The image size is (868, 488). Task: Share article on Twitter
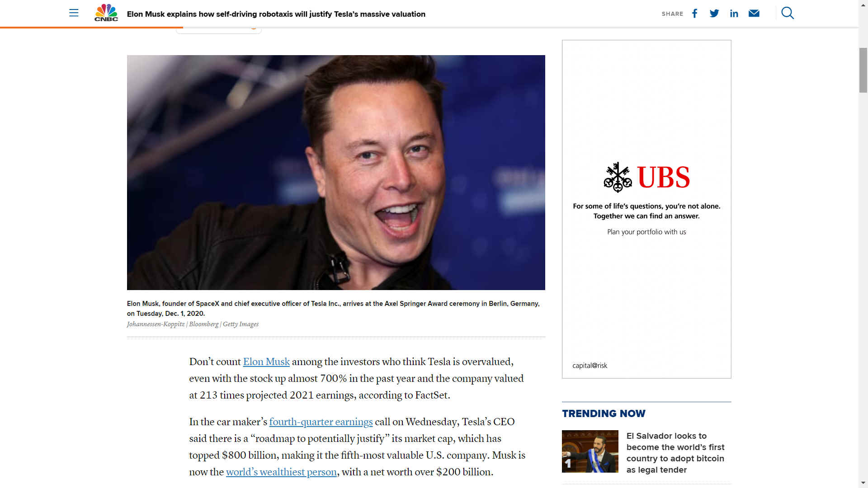(x=714, y=13)
